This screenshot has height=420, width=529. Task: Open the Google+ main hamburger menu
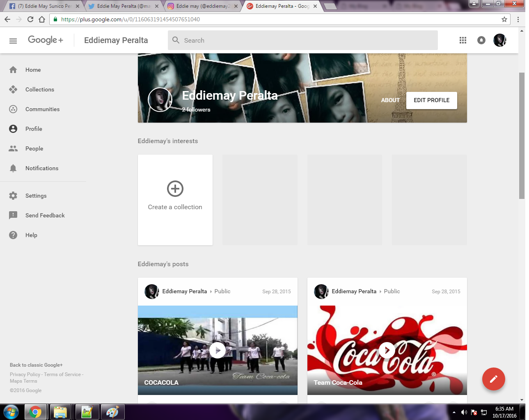(13, 41)
